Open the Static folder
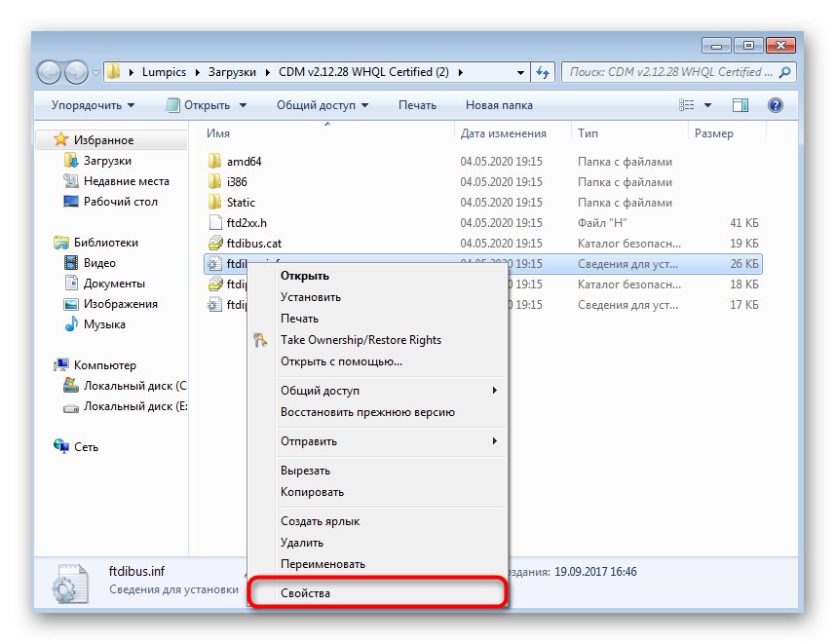This screenshot has height=644, width=835. point(239,202)
